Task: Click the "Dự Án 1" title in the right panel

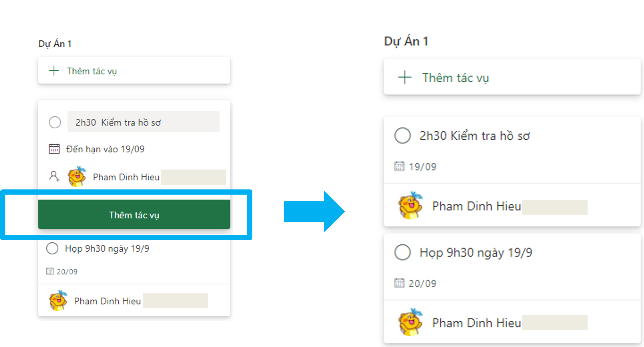Action: (406, 41)
